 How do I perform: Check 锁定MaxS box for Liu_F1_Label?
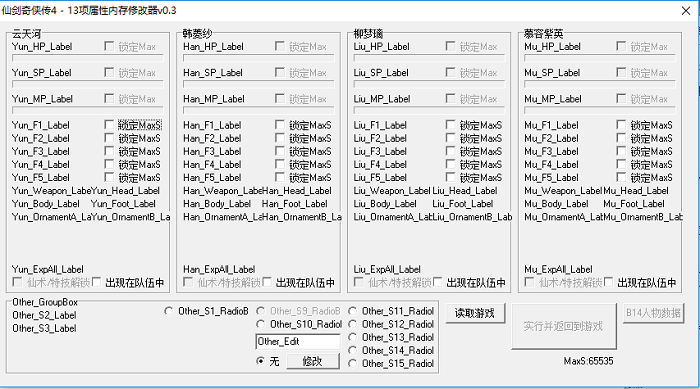coord(450,125)
